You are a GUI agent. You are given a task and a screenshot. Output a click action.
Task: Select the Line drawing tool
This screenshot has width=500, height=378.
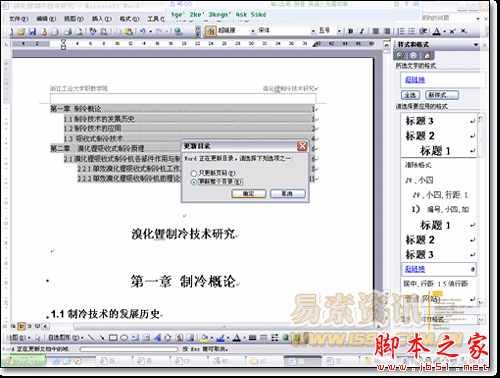[91, 338]
